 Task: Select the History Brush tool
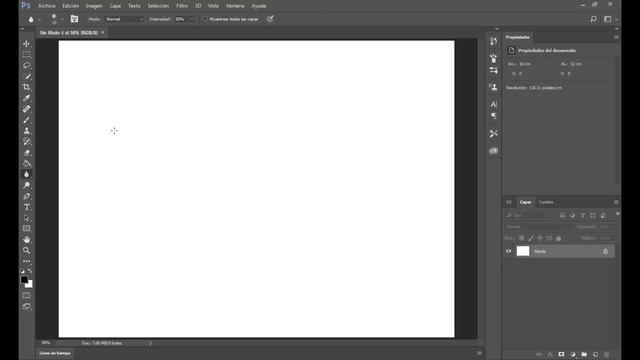[x=27, y=142]
